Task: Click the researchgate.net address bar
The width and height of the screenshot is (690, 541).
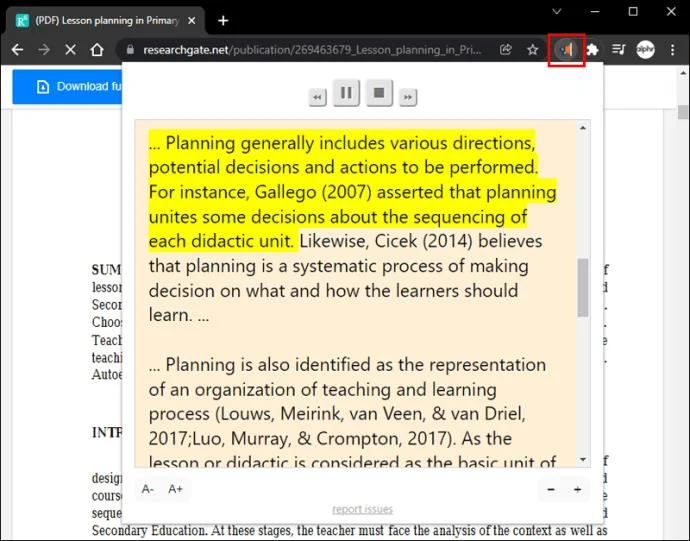Action: coord(312,50)
